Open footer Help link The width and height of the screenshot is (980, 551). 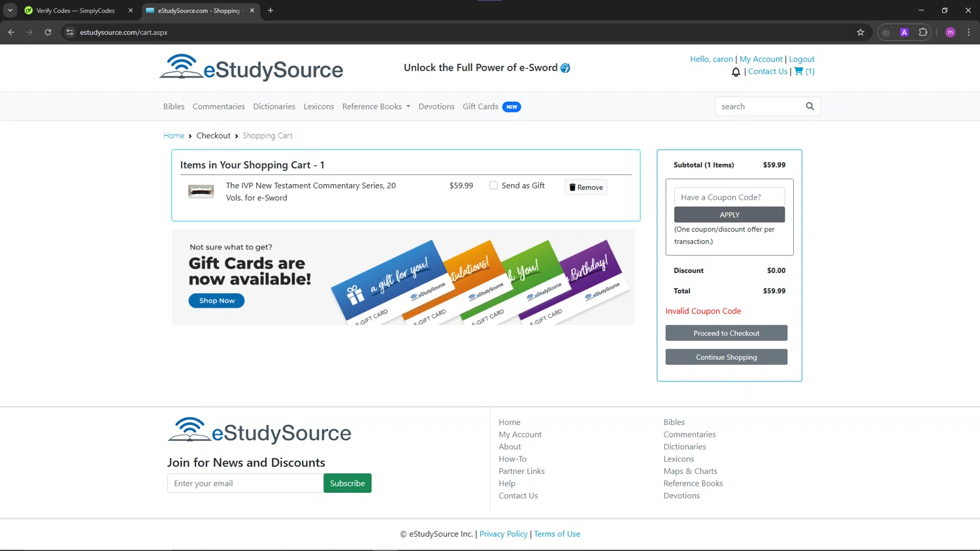click(x=507, y=484)
